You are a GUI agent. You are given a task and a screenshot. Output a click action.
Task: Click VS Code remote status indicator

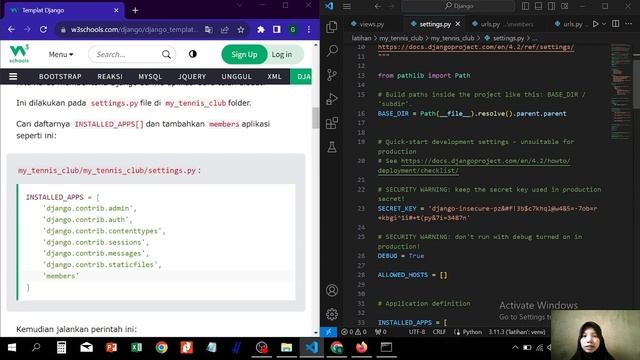(328, 332)
